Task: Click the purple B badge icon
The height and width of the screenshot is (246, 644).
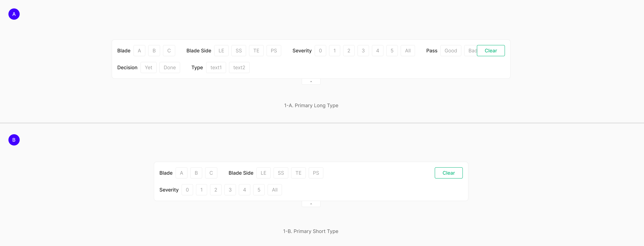Action: coord(14,140)
